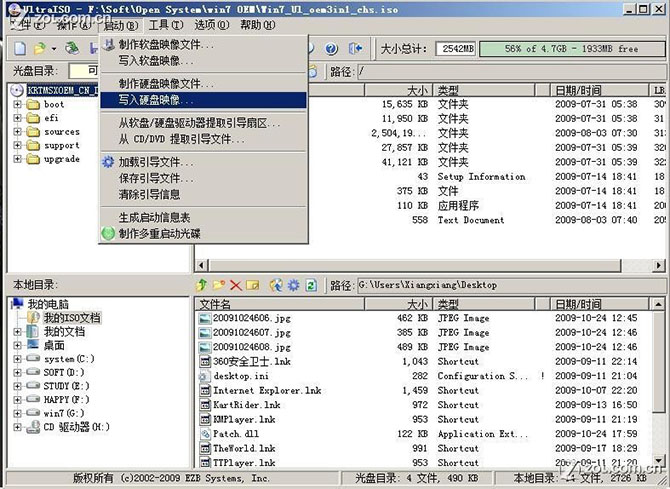The height and width of the screenshot is (489, 670).
Task: Select KartRider.lnk in local file list
Action: click(242, 405)
